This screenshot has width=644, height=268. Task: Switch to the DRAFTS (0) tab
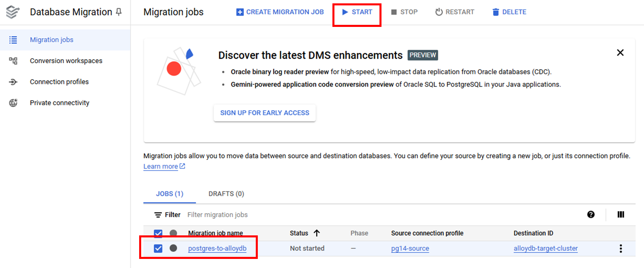[x=226, y=194]
